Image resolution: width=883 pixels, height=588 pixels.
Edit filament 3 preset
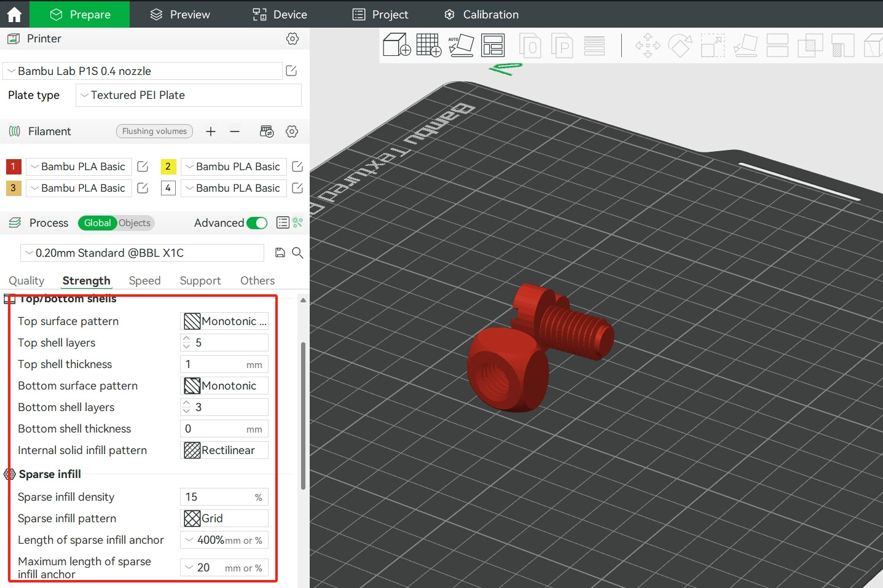click(x=143, y=188)
